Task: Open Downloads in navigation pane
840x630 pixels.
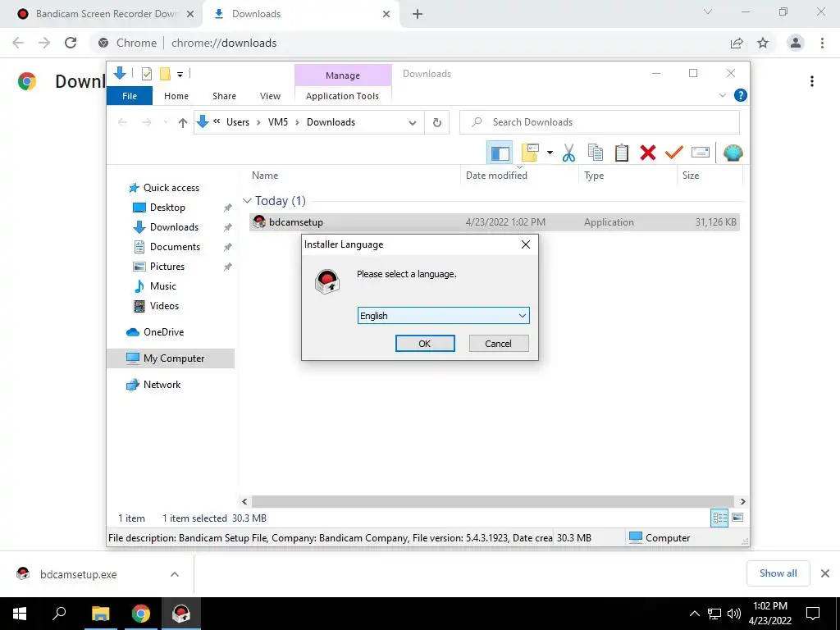Action: point(174,227)
